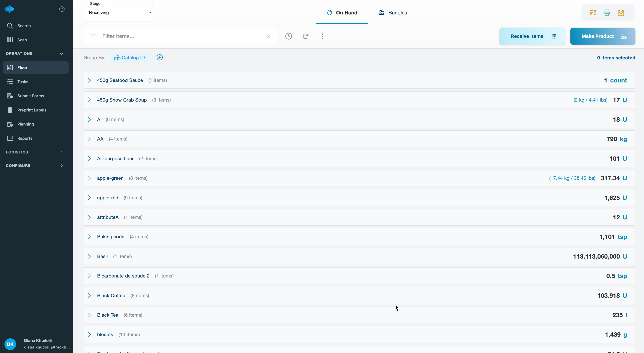Click the yellow label list icon

(592, 13)
